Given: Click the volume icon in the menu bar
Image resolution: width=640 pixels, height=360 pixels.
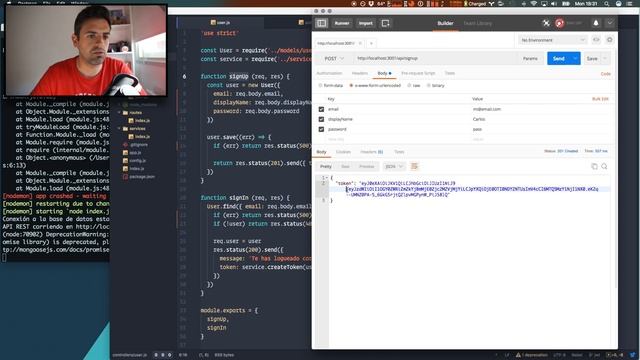Looking at the screenshot, I should pos(554,4).
